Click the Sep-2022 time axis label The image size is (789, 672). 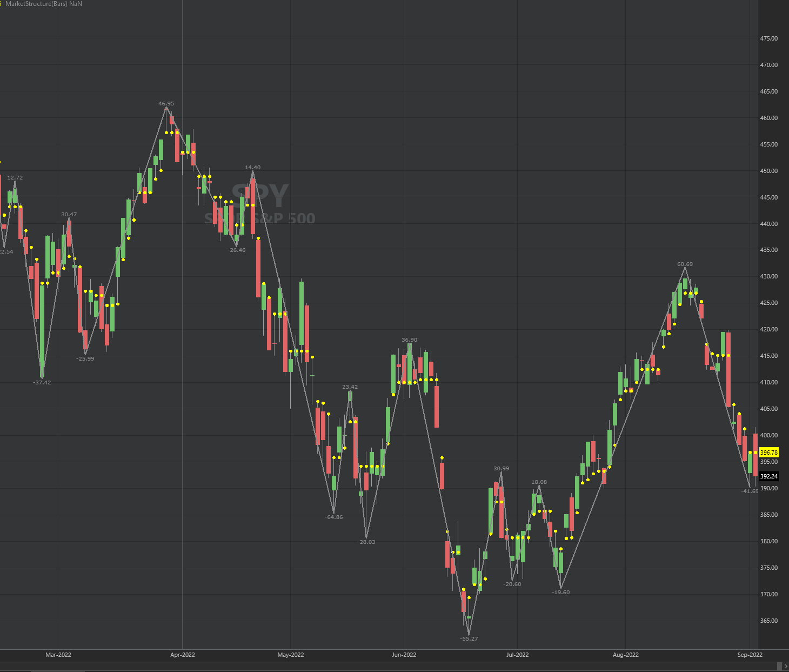[750, 655]
